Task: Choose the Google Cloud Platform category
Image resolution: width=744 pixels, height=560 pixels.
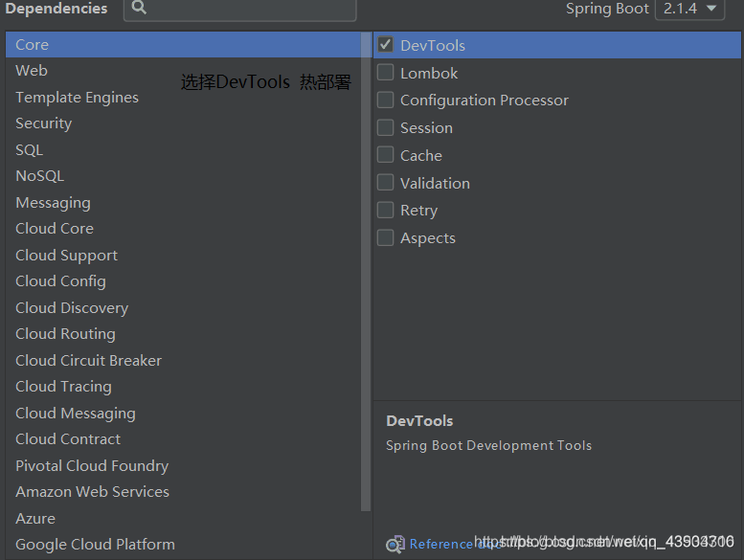Action: click(x=183, y=545)
